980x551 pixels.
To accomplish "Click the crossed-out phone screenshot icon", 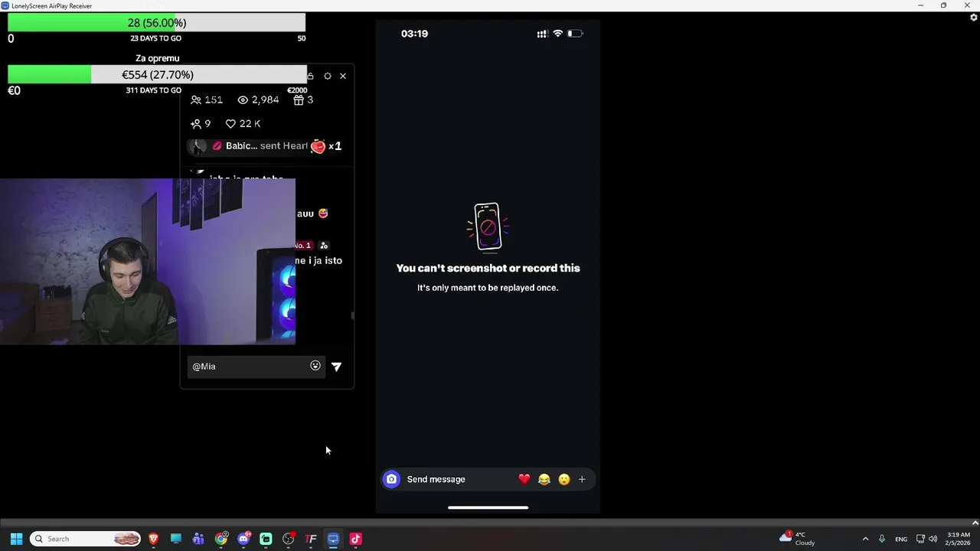I will 488,227.
